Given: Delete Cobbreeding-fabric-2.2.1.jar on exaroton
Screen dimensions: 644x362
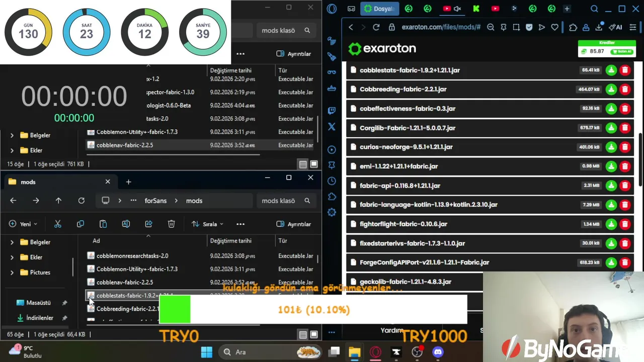Looking at the screenshot, I should click(x=625, y=89).
